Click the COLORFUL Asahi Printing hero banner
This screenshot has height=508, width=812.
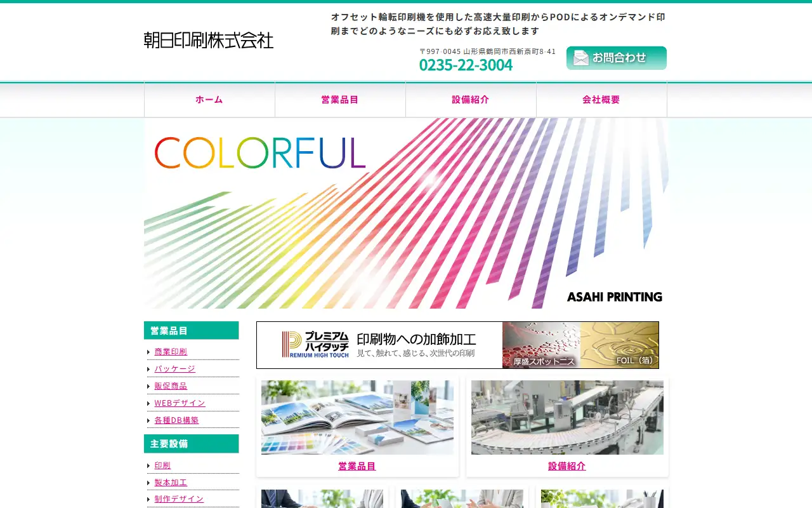pyautogui.click(x=406, y=213)
